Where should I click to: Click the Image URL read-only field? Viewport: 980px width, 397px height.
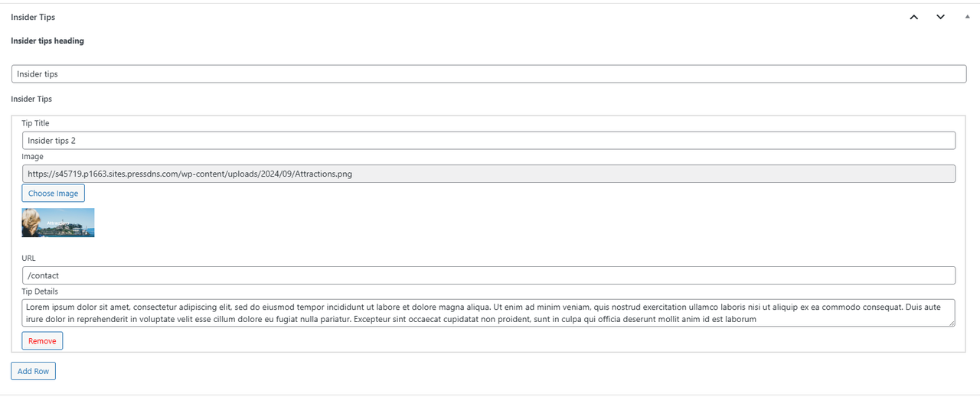[x=488, y=174]
